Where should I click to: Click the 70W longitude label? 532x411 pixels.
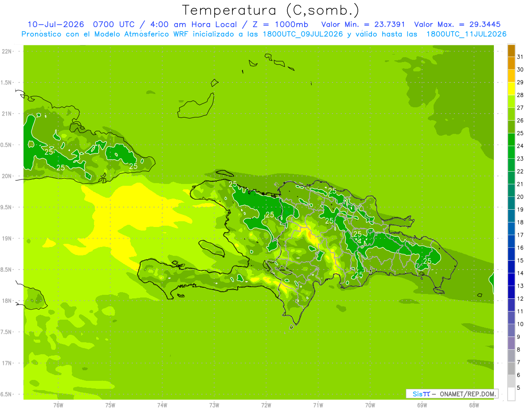point(370,405)
